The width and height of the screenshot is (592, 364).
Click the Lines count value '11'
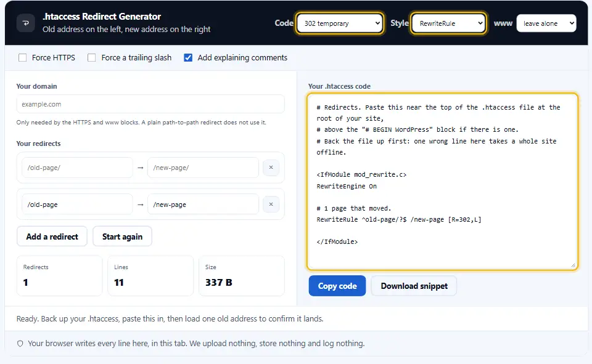point(119,283)
